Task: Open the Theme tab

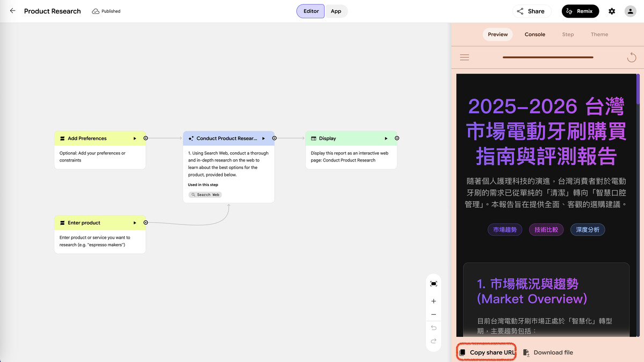Action: (599, 34)
